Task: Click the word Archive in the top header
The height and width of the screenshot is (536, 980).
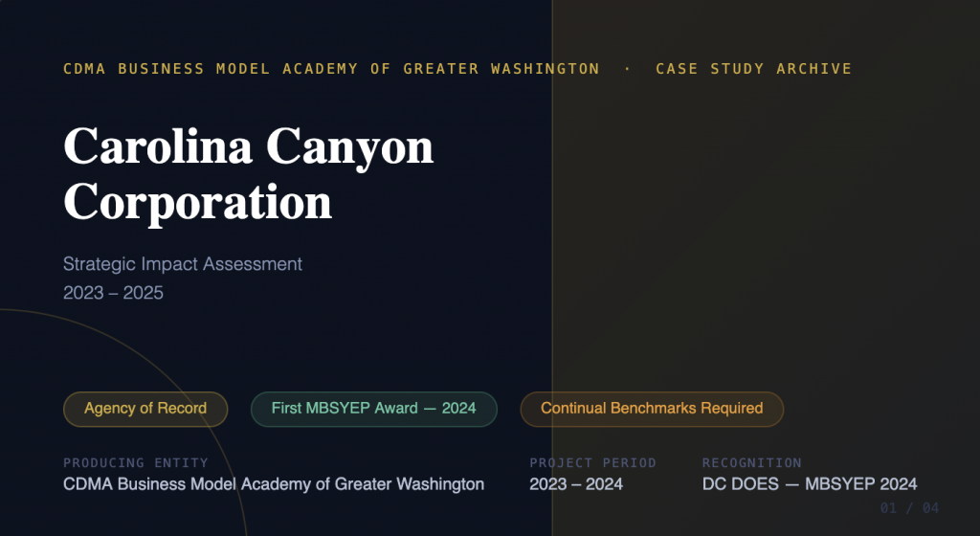Action: tap(813, 69)
